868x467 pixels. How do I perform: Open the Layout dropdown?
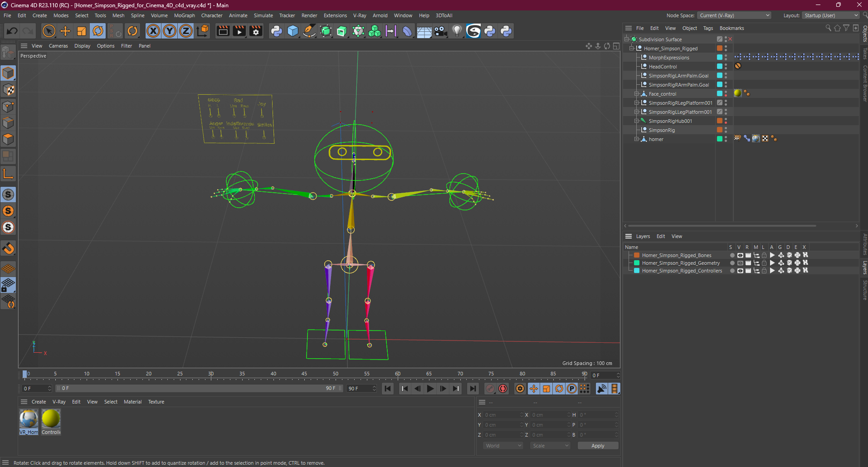click(x=831, y=15)
